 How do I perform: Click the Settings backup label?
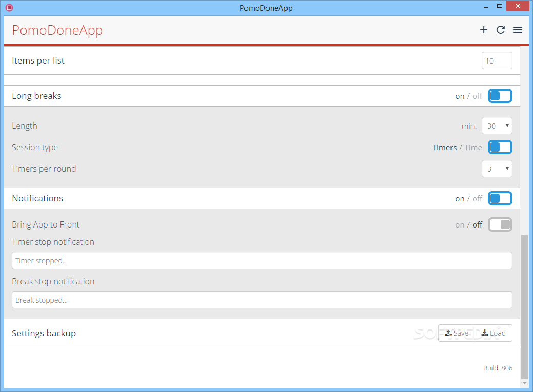tap(44, 333)
